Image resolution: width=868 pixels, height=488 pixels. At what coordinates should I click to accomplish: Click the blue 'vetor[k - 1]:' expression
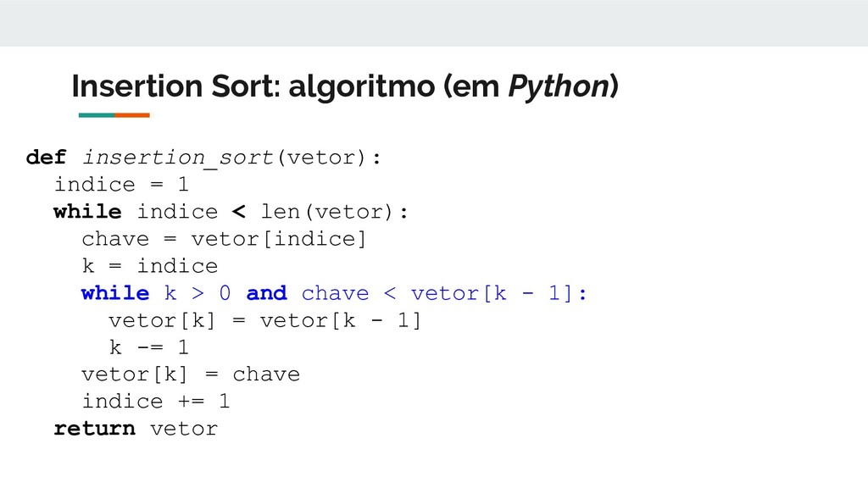click(x=498, y=293)
